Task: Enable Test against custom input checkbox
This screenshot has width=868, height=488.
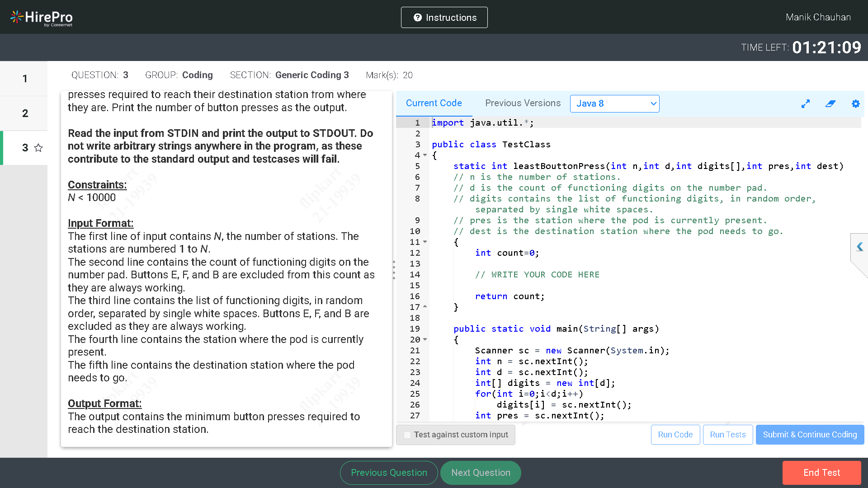Action: coord(407,435)
